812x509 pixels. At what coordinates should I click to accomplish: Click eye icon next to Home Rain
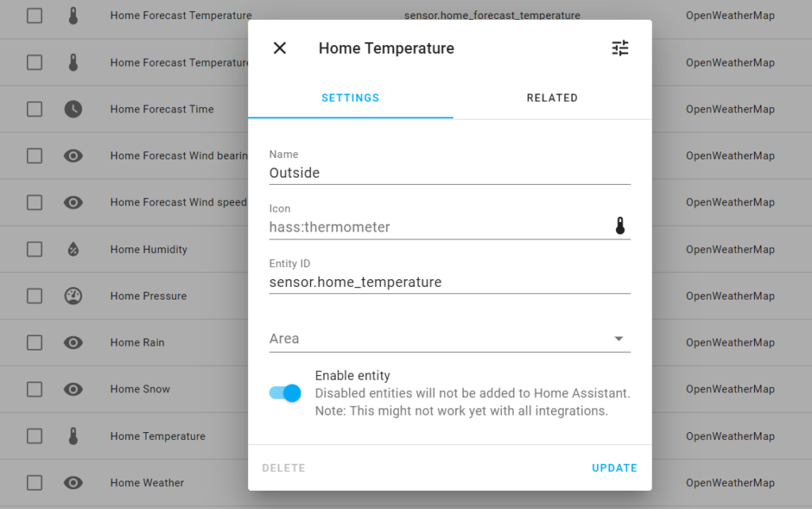73,343
